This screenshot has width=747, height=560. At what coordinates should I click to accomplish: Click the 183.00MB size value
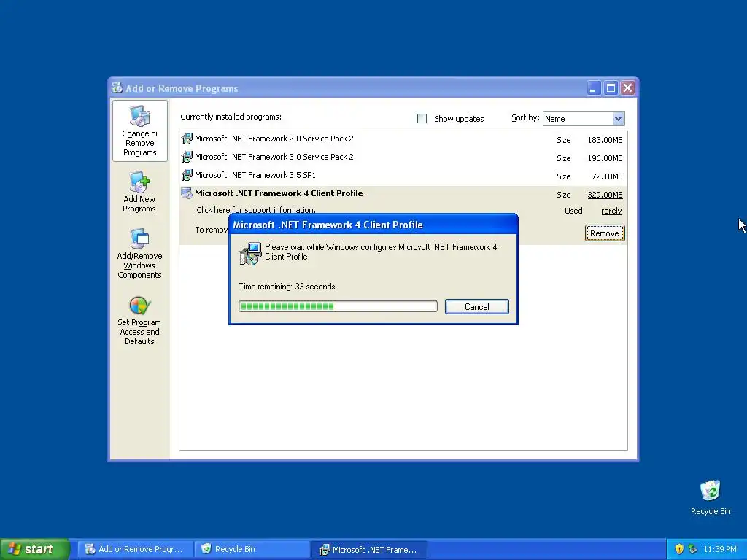pyautogui.click(x=605, y=140)
